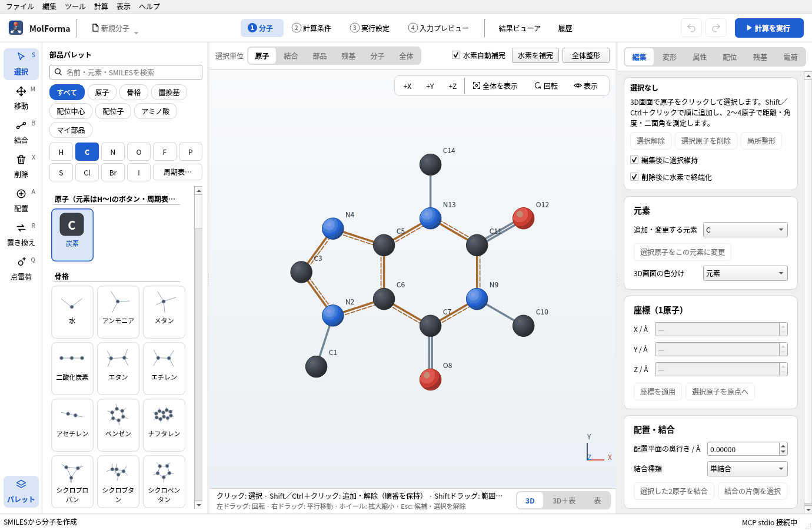
Task: Filter palette by 配位子 chip
Action: tap(113, 111)
